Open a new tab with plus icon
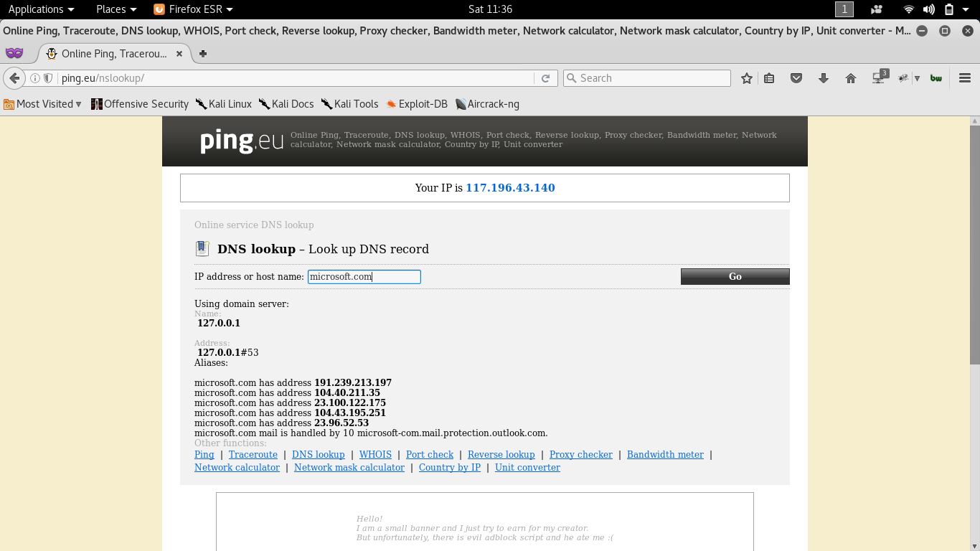This screenshot has width=980, height=551. 203,54
